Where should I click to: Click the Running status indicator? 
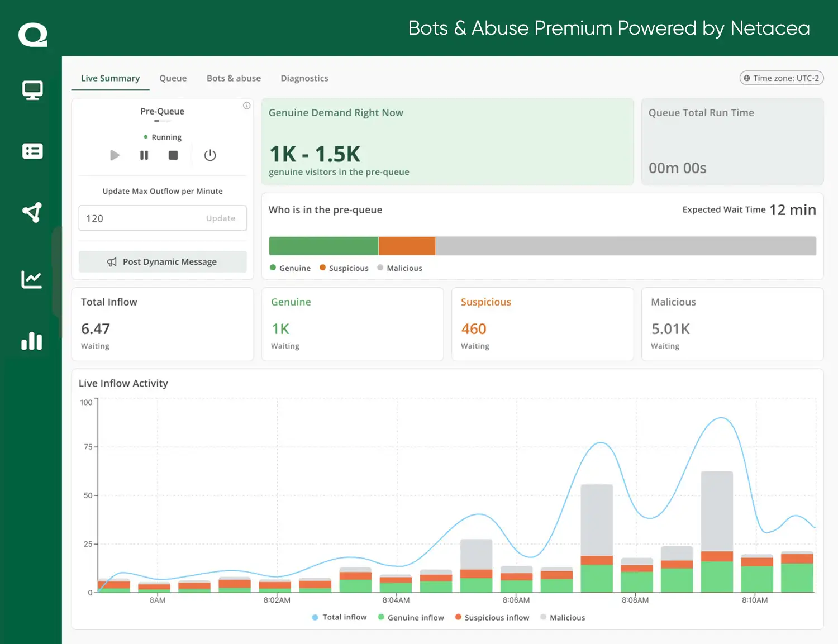click(163, 137)
